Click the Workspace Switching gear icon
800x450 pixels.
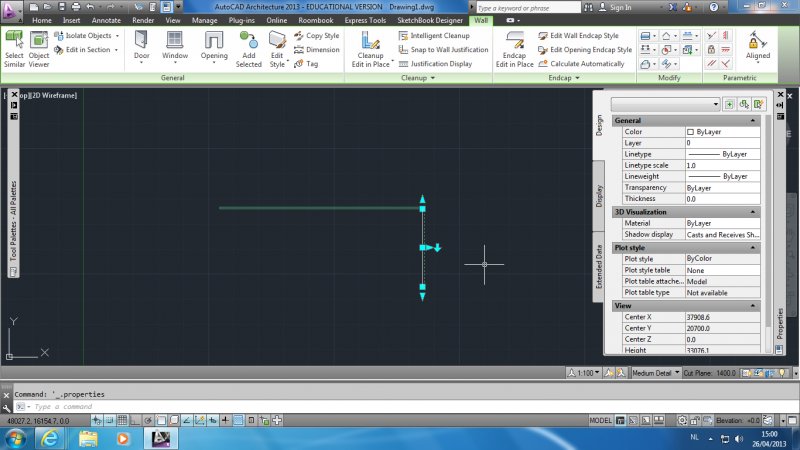(682, 420)
